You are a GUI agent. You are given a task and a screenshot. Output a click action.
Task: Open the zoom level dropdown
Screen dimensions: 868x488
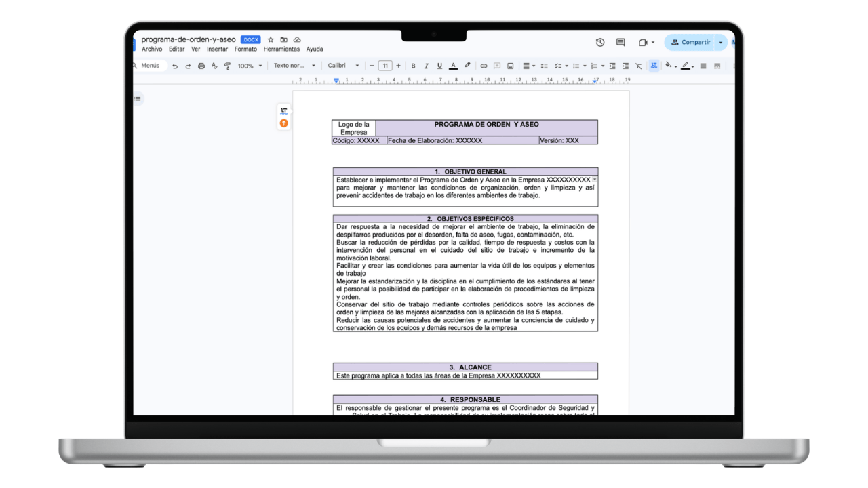click(x=249, y=66)
